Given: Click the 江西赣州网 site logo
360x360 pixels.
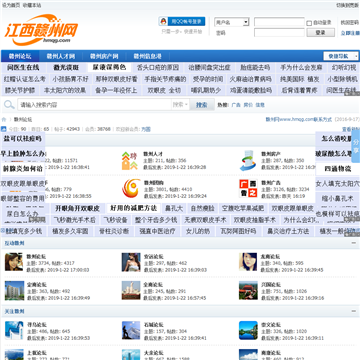Looking at the screenshot, I should coord(41,30).
